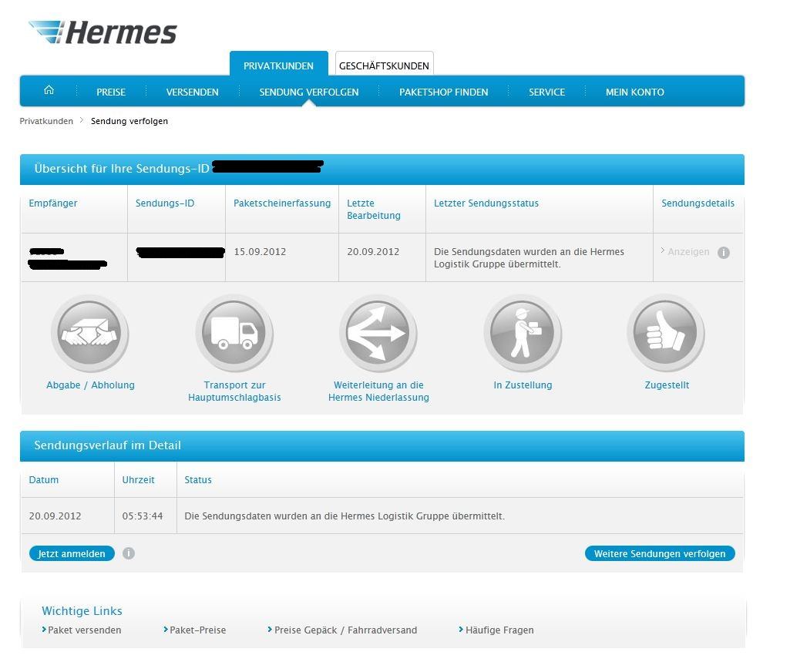
Task: Click the Uhrzeit column header
Action: click(138, 479)
